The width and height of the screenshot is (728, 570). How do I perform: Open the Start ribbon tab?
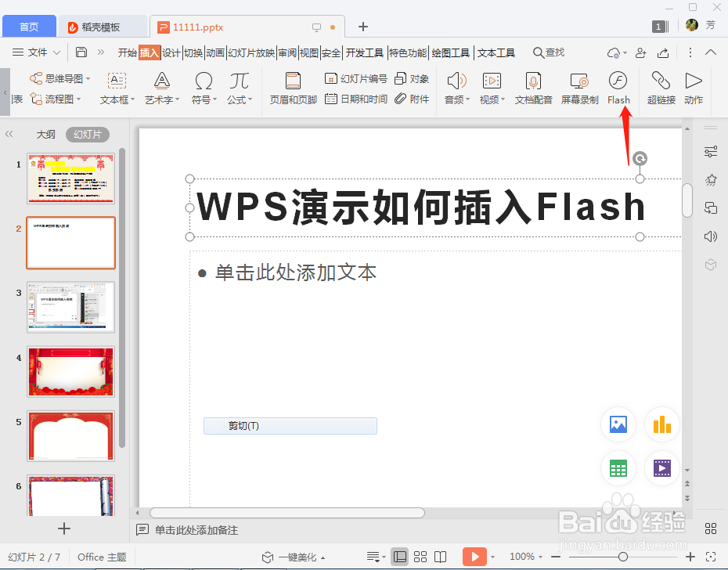tap(128, 53)
